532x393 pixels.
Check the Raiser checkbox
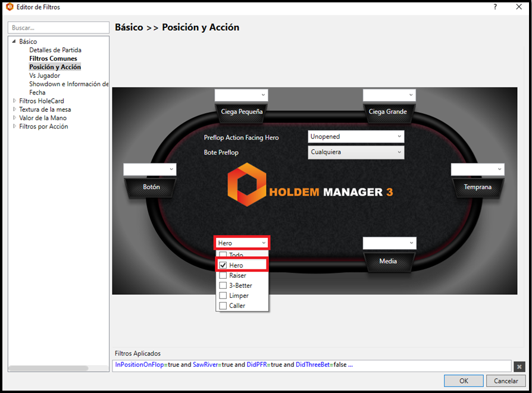(x=223, y=275)
